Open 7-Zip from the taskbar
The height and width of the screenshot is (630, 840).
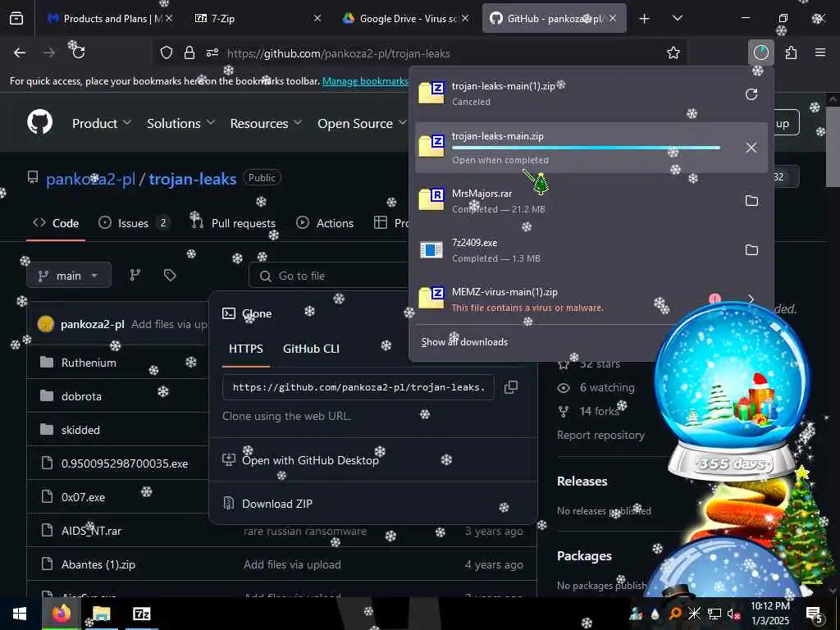[x=141, y=614]
